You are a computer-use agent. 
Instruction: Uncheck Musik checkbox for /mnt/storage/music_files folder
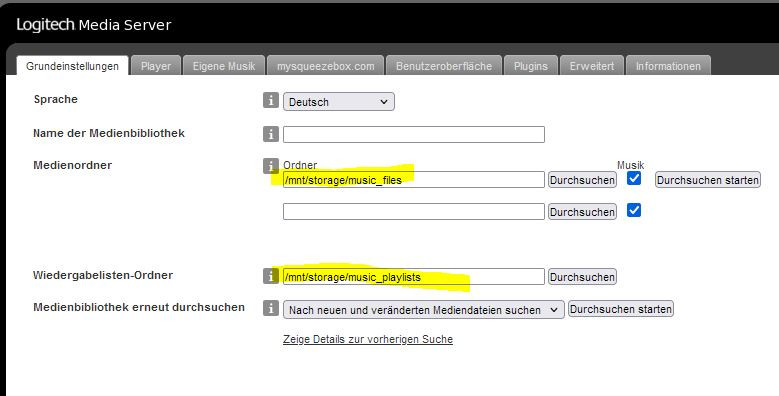633,178
